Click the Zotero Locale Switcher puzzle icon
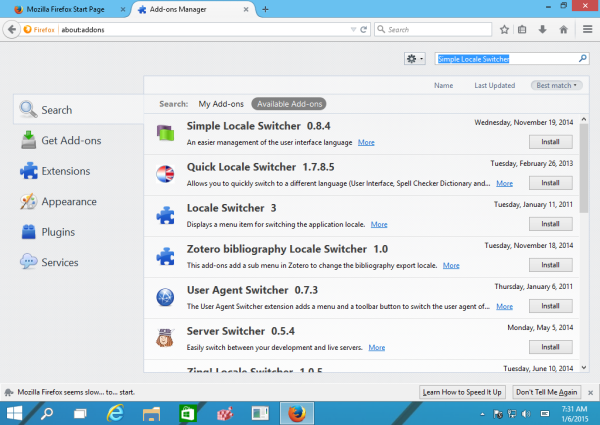This screenshot has height=425, width=600. [x=165, y=256]
